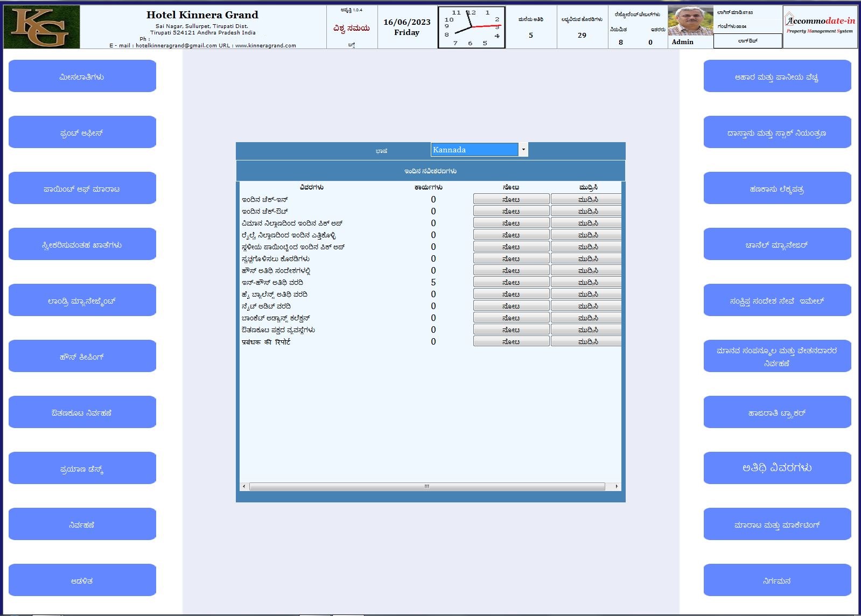
Task: Open Point of Sale (ಪಾಯಿಂಟ್ ಆಫ್ ಮಾರಾಟ)
Action: coord(82,188)
